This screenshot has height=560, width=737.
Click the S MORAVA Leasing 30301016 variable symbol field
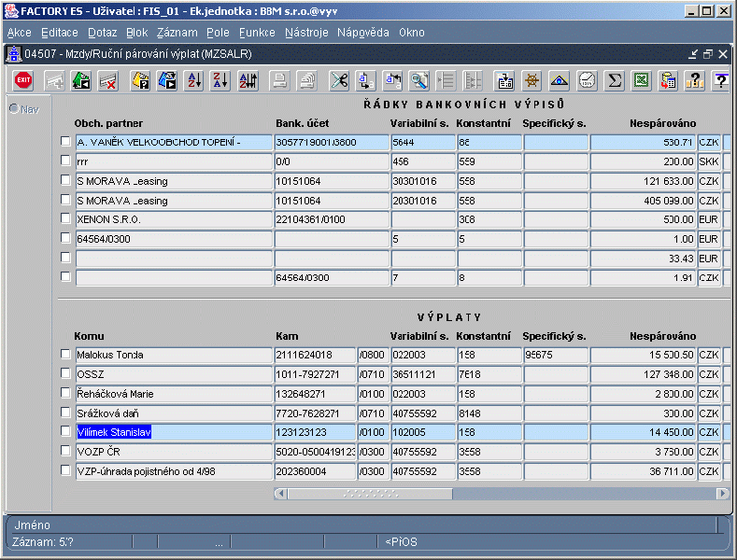[421, 181]
